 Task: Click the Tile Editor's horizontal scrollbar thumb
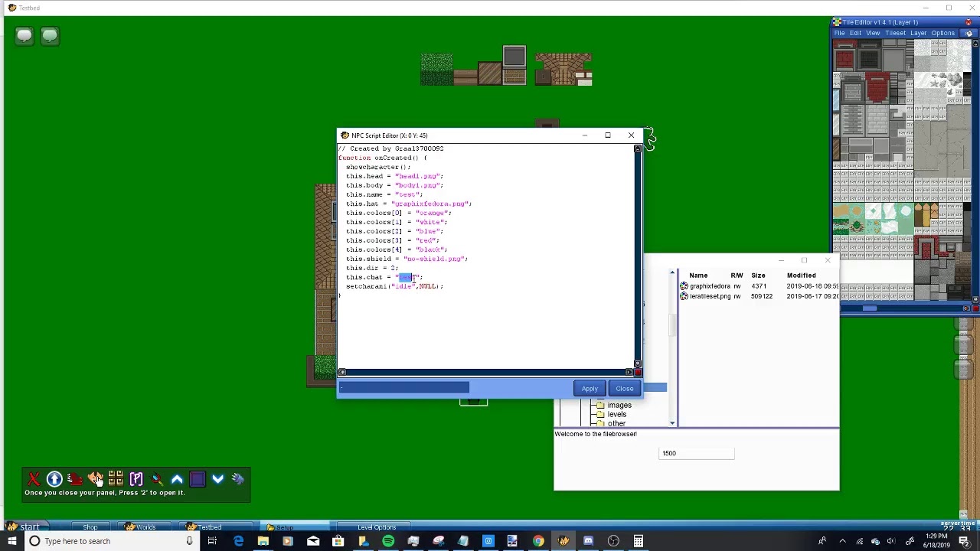point(869,308)
